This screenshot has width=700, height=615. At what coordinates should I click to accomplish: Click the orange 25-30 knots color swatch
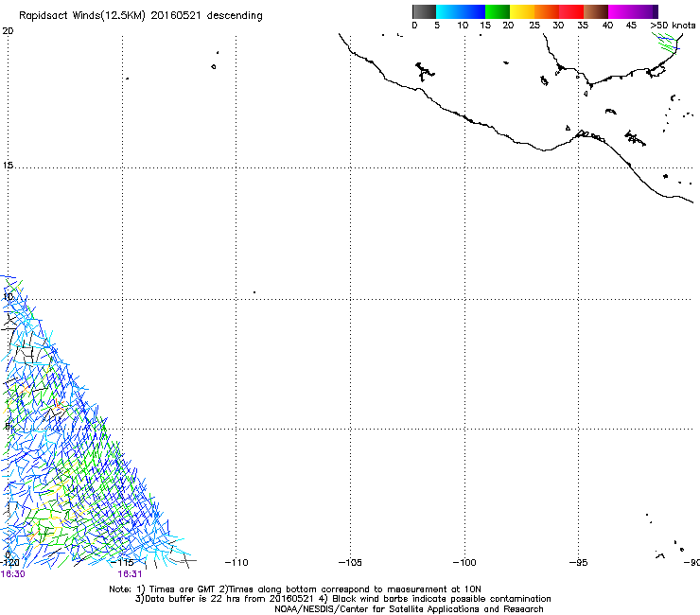click(x=547, y=11)
